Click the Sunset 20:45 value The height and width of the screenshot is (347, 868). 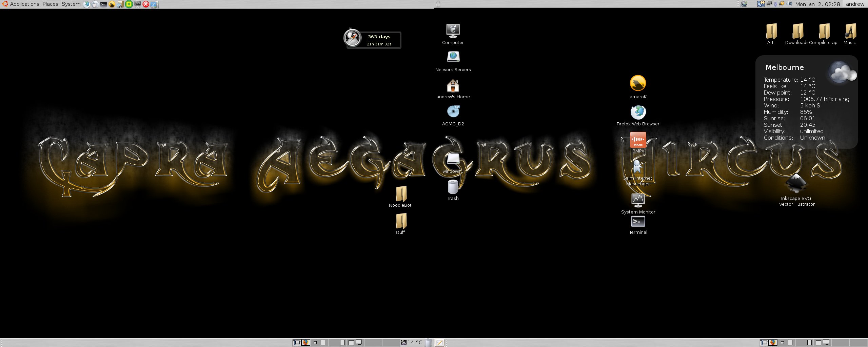[x=808, y=125]
